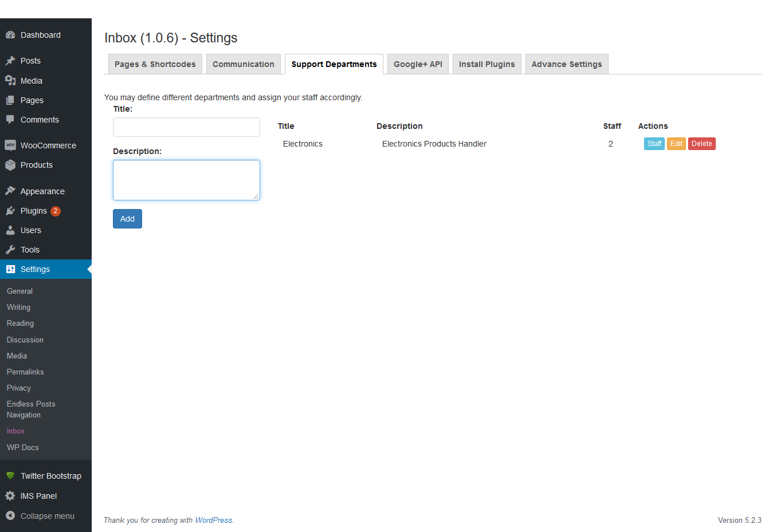Click the Electronics title cell
The height and width of the screenshot is (532, 773).
point(303,144)
